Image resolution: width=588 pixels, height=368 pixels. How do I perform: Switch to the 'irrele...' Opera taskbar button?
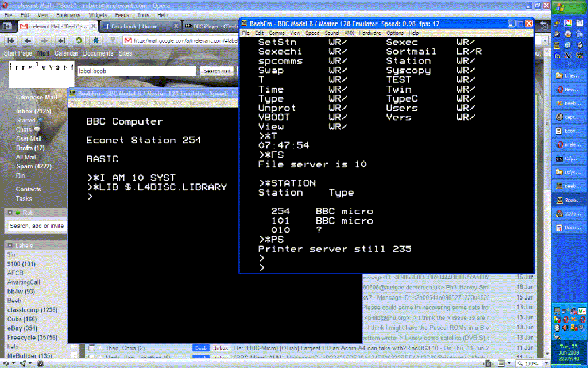click(x=569, y=144)
